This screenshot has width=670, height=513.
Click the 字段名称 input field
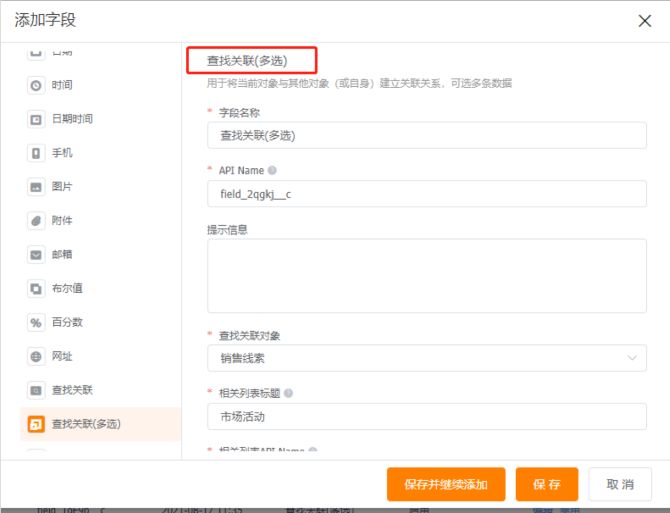(x=426, y=135)
